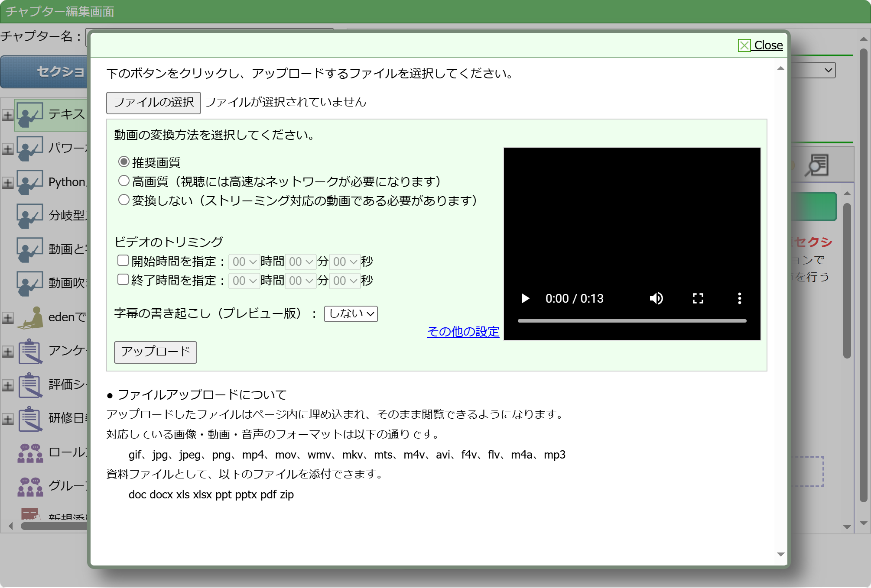871x588 pixels.
Task: Expand the テキス section tree node
Action: pos(7,115)
